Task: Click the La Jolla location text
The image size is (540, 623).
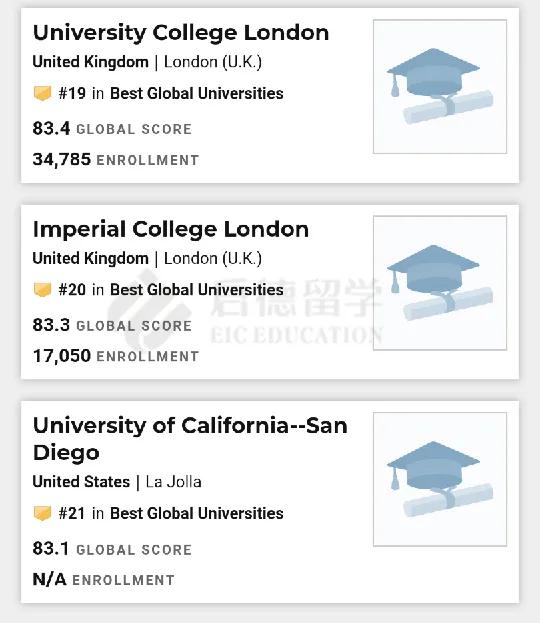Action: click(174, 482)
